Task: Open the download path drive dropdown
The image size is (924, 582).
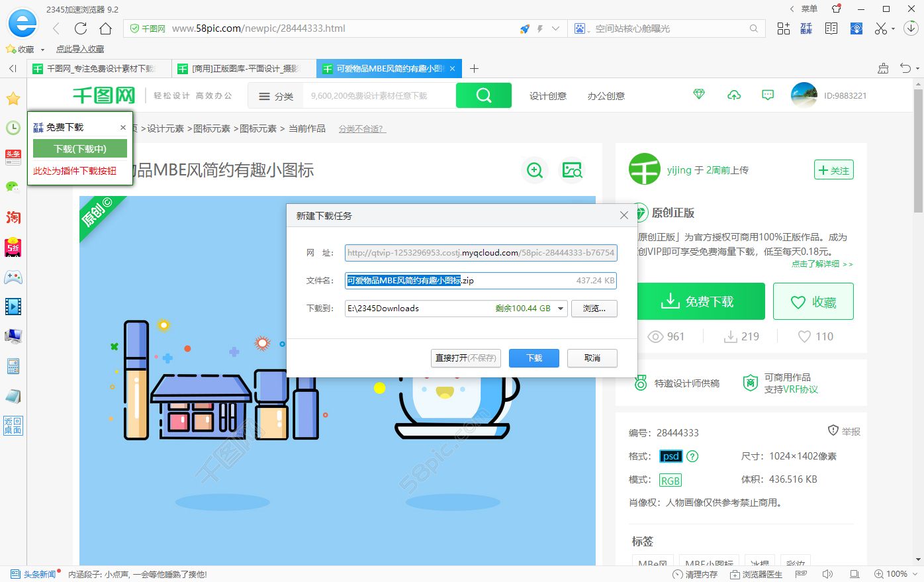Action: (560, 308)
